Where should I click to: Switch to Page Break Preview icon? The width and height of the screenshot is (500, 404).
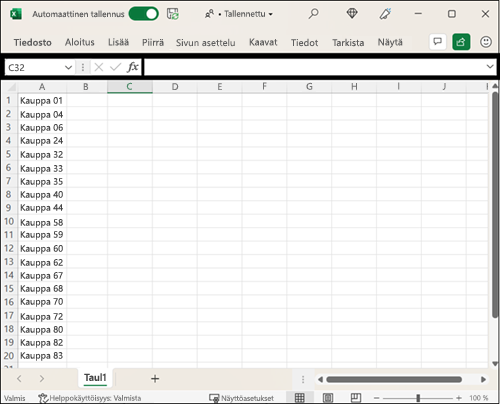click(356, 397)
